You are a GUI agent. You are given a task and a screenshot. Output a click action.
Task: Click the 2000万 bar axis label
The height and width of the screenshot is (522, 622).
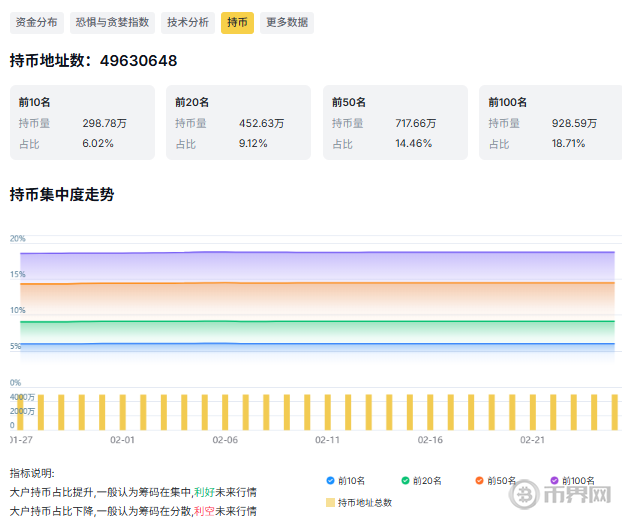[x=22, y=411]
